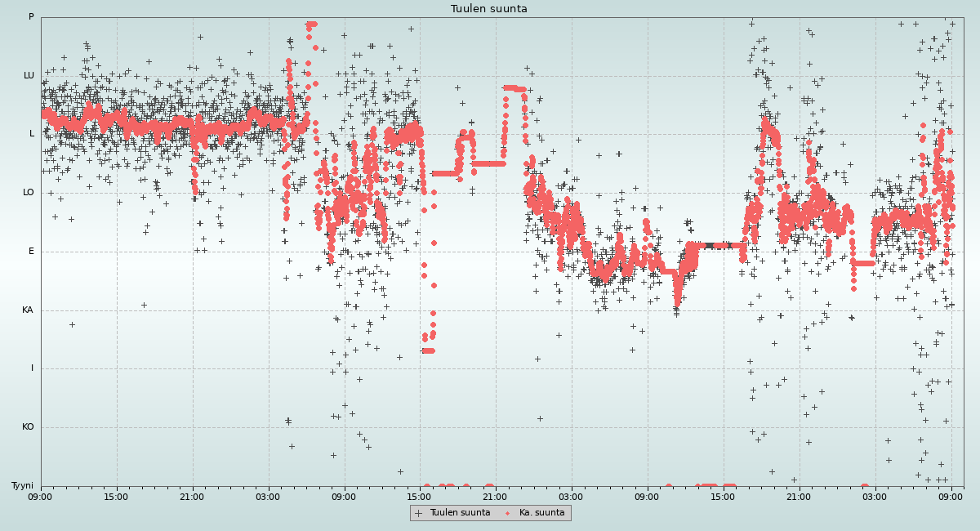Click the 'Tyyni' label at the axis bottom

(22, 486)
